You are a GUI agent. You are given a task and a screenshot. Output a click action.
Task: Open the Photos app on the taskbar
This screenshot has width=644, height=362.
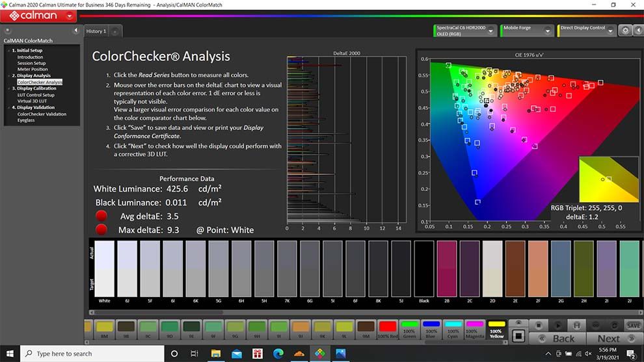(x=340, y=354)
